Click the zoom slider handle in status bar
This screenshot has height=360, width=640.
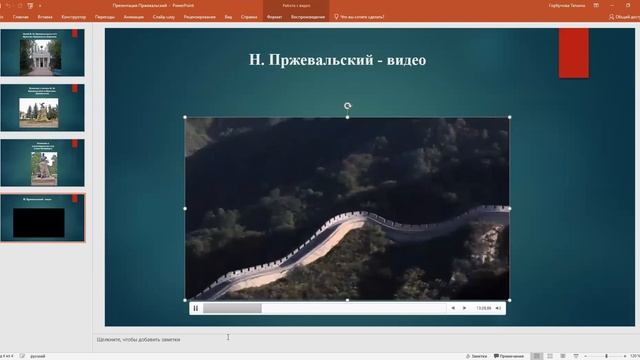[x=607, y=356]
